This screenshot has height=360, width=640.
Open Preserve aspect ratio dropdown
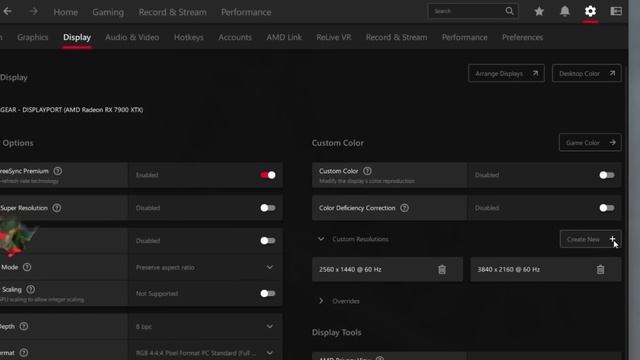205,267
